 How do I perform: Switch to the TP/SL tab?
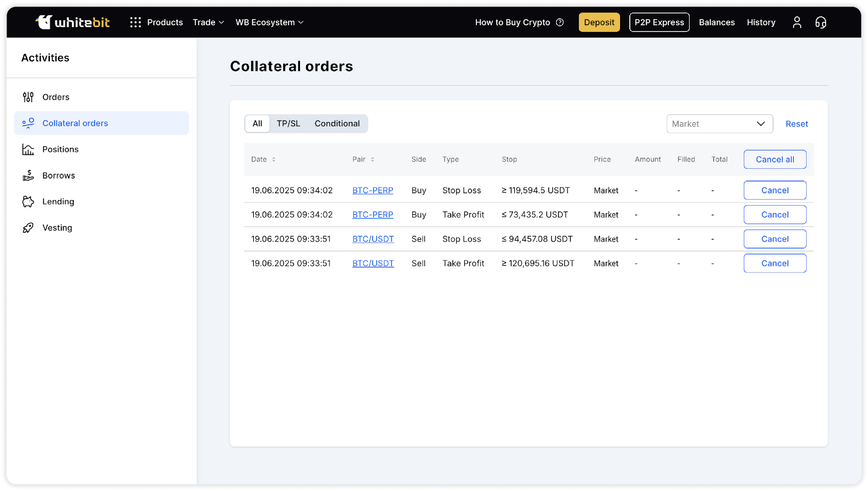tap(288, 124)
